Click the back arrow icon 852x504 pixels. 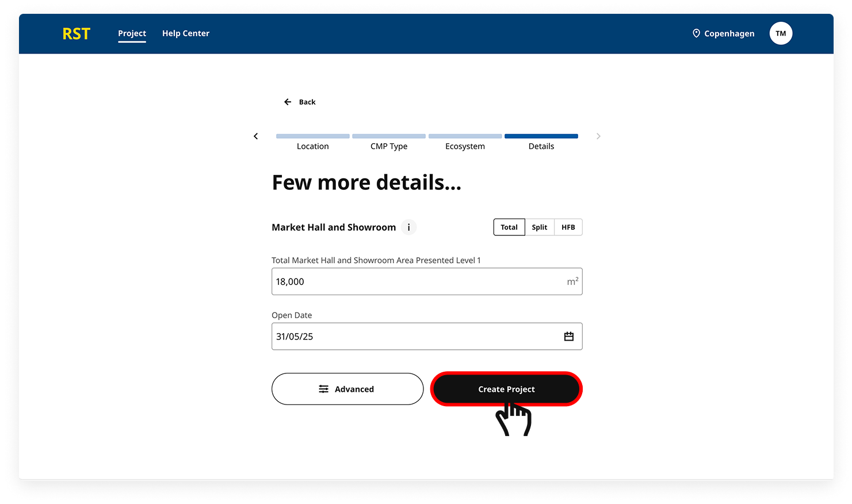(x=288, y=102)
